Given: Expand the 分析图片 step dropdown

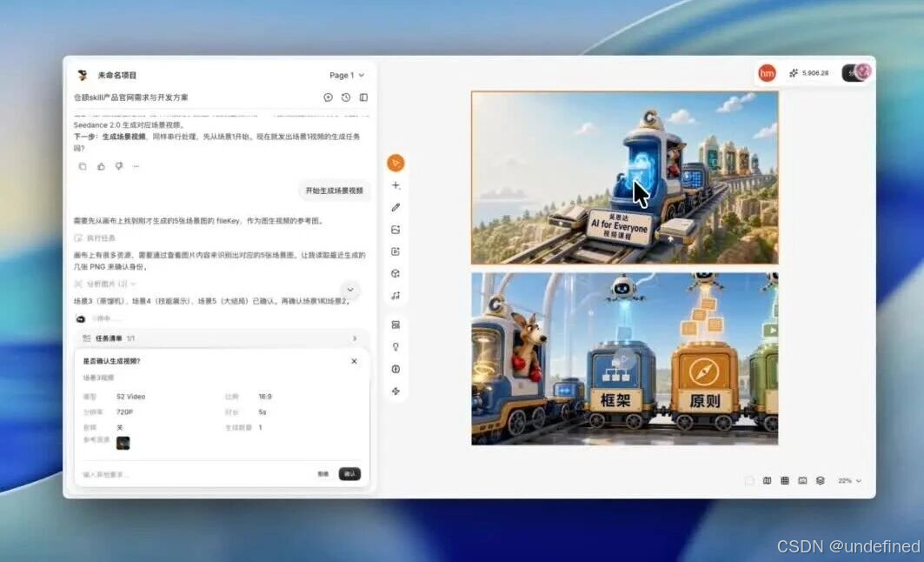Looking at the screenshot, I should point(105,284).
